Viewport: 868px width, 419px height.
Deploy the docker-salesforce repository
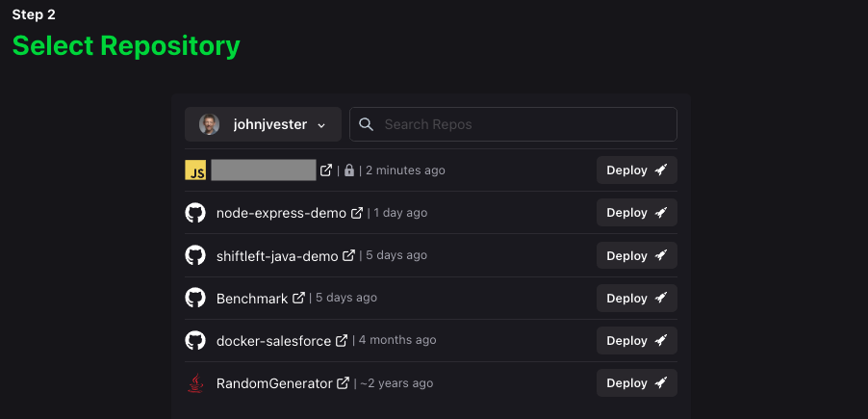(x=636, y=341)
